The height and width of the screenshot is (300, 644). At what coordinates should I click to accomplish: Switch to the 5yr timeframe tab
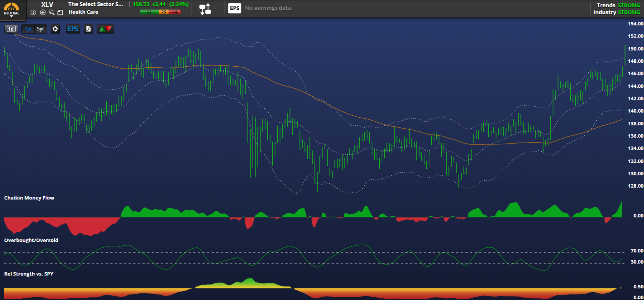tap(40, 29)
